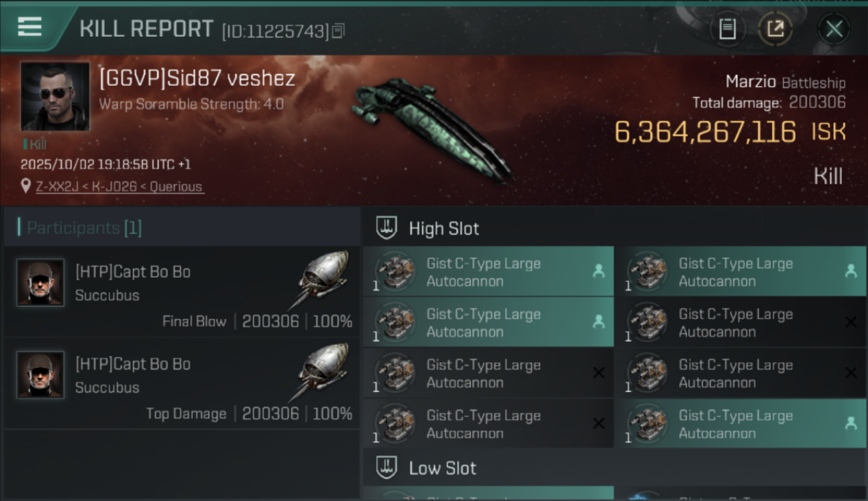Open Capt Bo Bo name in Top Damage row

pyautogui.click(x=133, y=364)
